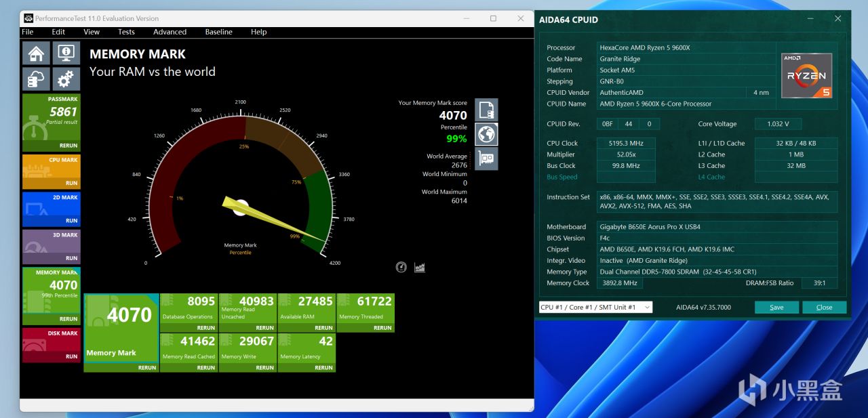868x418 pixels.
Task: Click the Memory Mark score 4070 tile in sidebar
Action: [x=52, y=296]
